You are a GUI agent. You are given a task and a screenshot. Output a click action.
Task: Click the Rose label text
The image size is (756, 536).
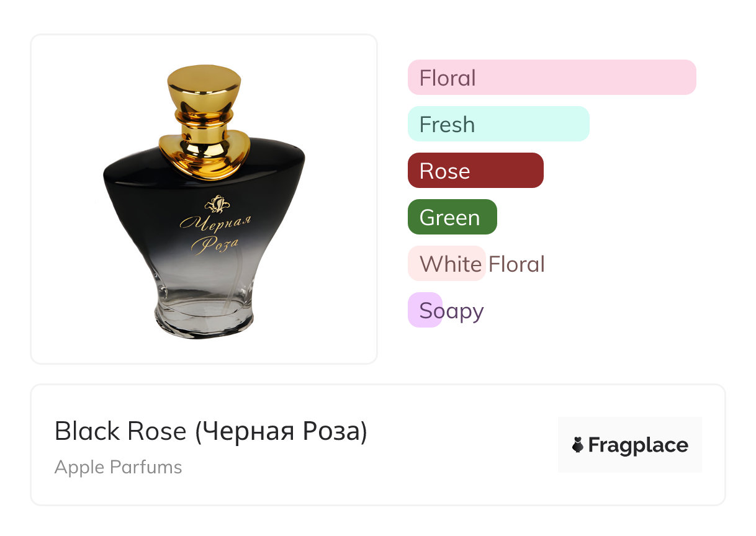[x=444, y=171]
